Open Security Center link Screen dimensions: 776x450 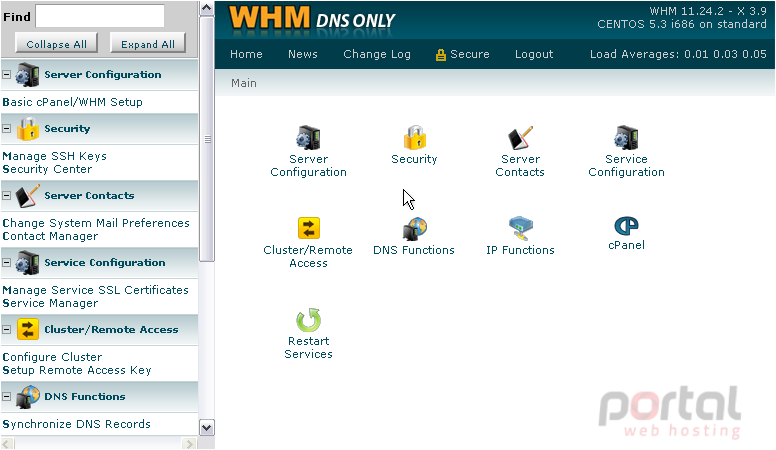(47, 169)
